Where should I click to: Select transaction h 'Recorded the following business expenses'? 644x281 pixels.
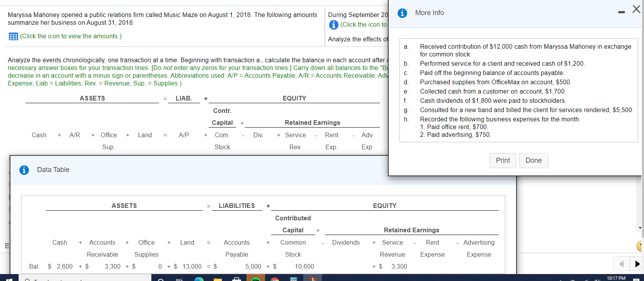click(x=500, y=119)
